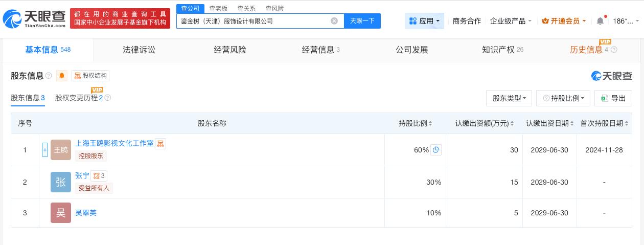The width and height of the screenshot is (644, 245).
Task: Open the 持股比例 filter dropdown
Action: point(563,98)
